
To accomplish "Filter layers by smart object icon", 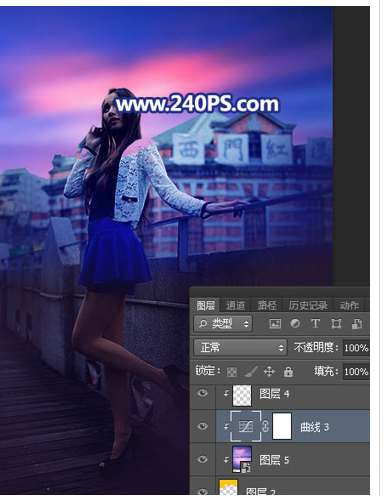I will tap(357, 324).
